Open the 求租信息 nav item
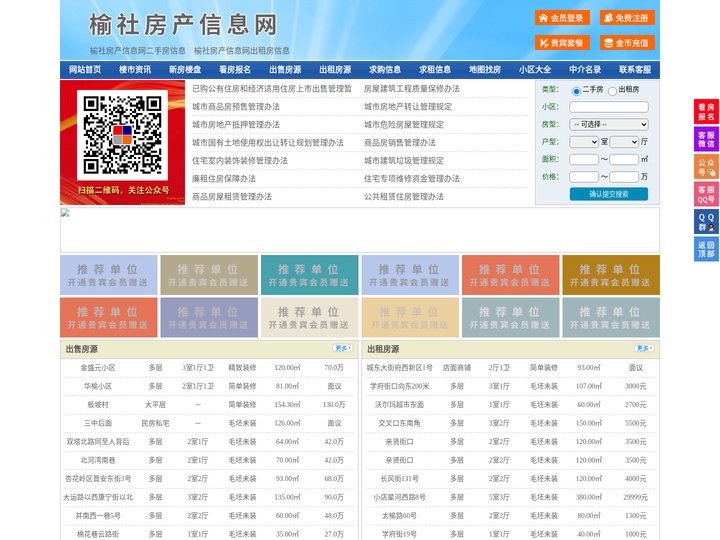Screen dimensions: 720x540 [x=435, y=70]
